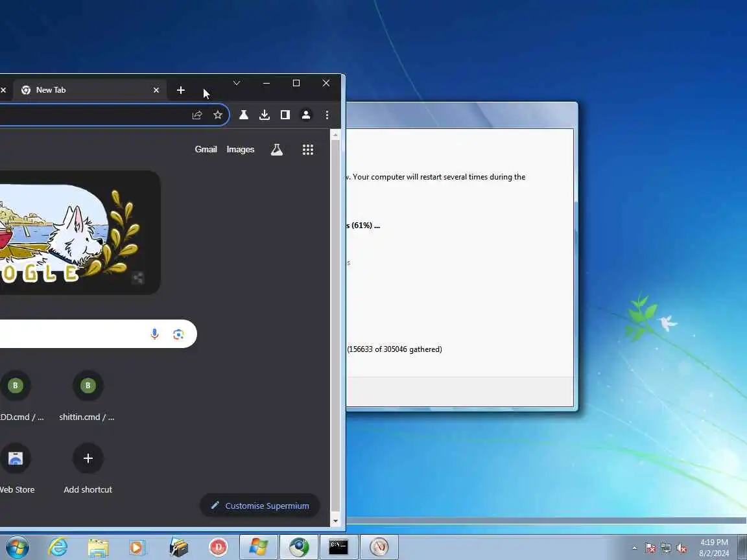This screenshot has height=560, width=747.
Task: Start voice search with microphone icon
Action: [x=154, y=334]
